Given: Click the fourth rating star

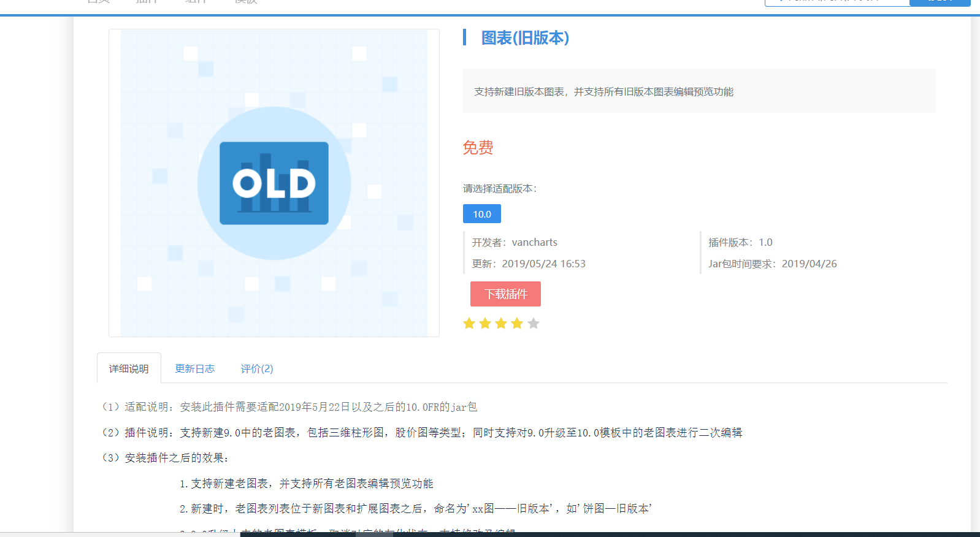Looking at the screenshot, I should 517,323.
